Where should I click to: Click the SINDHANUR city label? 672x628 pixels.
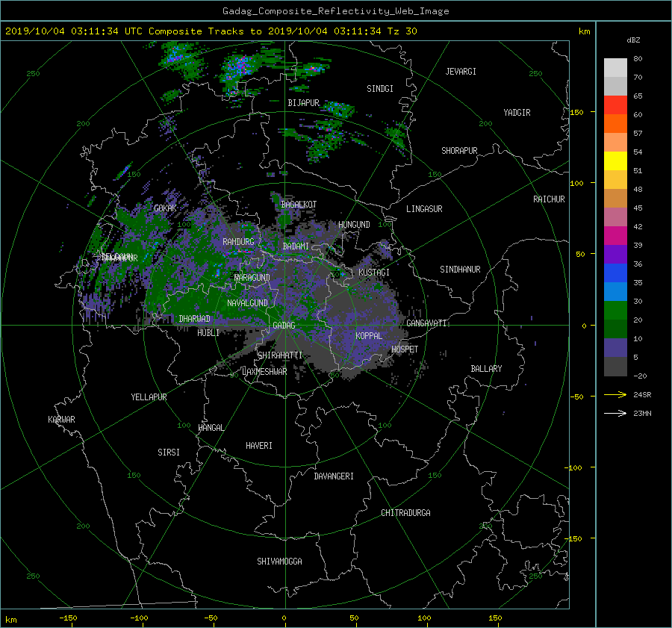pyautogui.click(x=460, y=270)
